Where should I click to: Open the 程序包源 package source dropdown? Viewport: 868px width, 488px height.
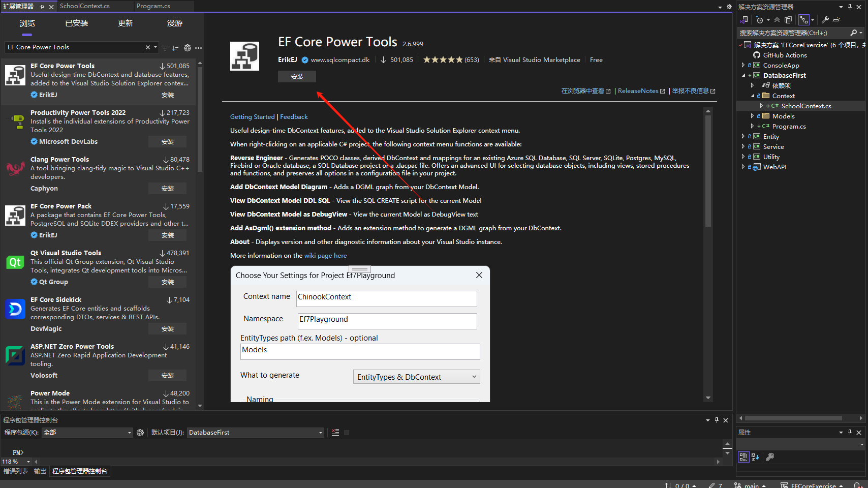coord(87,433)
